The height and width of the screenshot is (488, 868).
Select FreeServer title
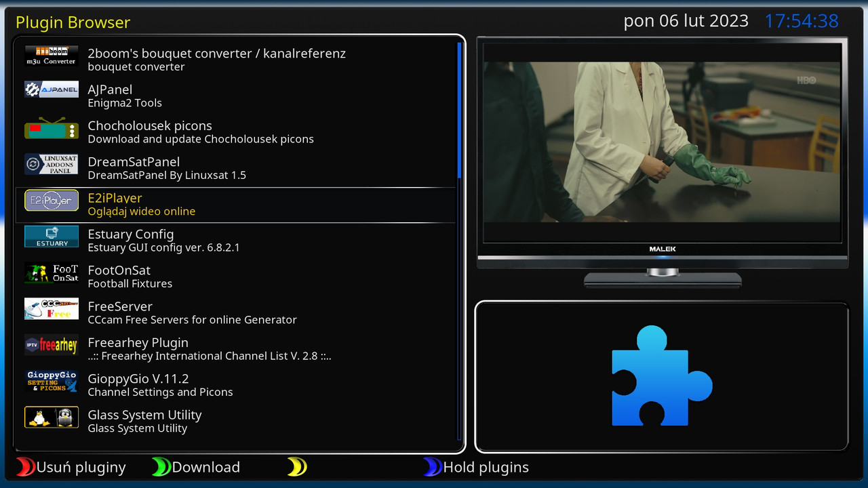pyautogui.click(x=120, y=306)
